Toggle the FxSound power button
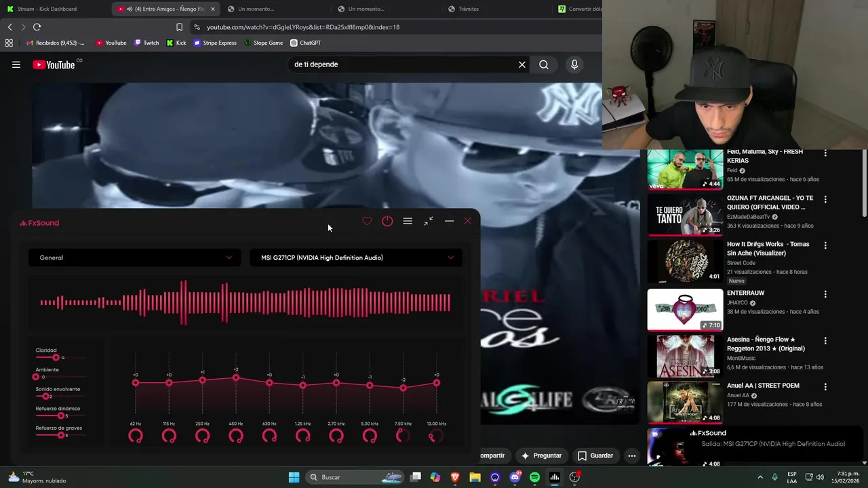The width and height of the screenshot is (868, 488). click(387, 221)
